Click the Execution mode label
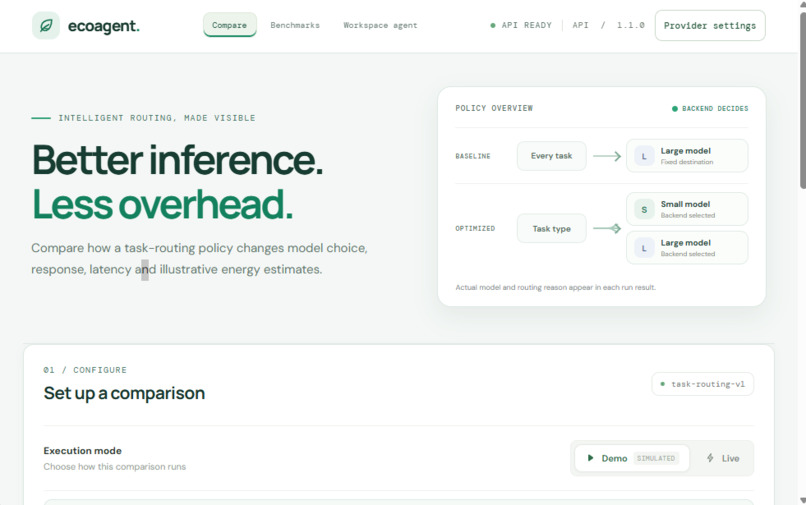This screenshot has height=505, width=806. pyautogui.click(x=83, y=450)
